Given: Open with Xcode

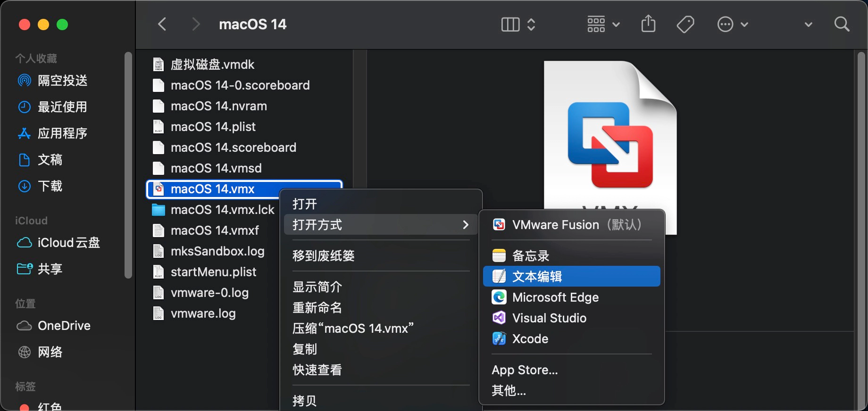Looking at the screenshot, I should (572, 339).
